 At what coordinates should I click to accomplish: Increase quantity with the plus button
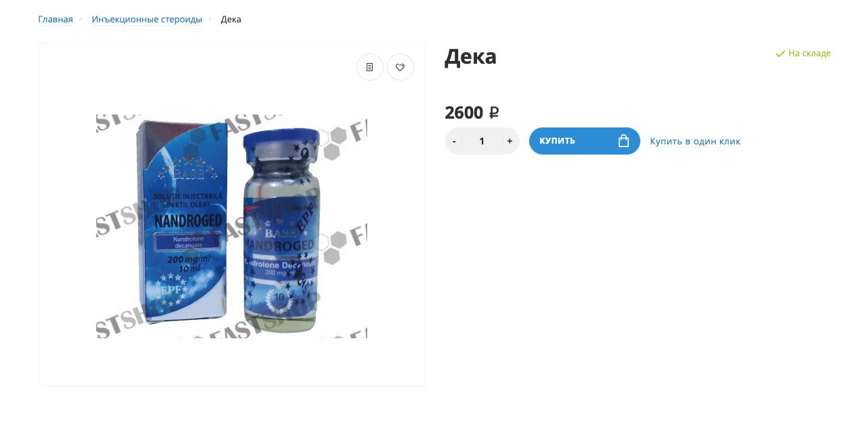click(x=510, y=141)
